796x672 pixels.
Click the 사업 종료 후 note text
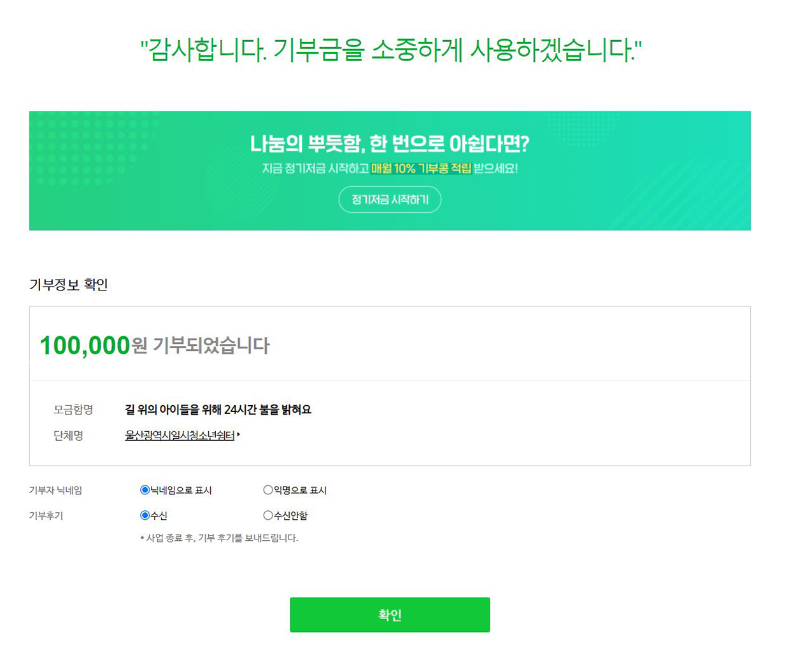219,538
